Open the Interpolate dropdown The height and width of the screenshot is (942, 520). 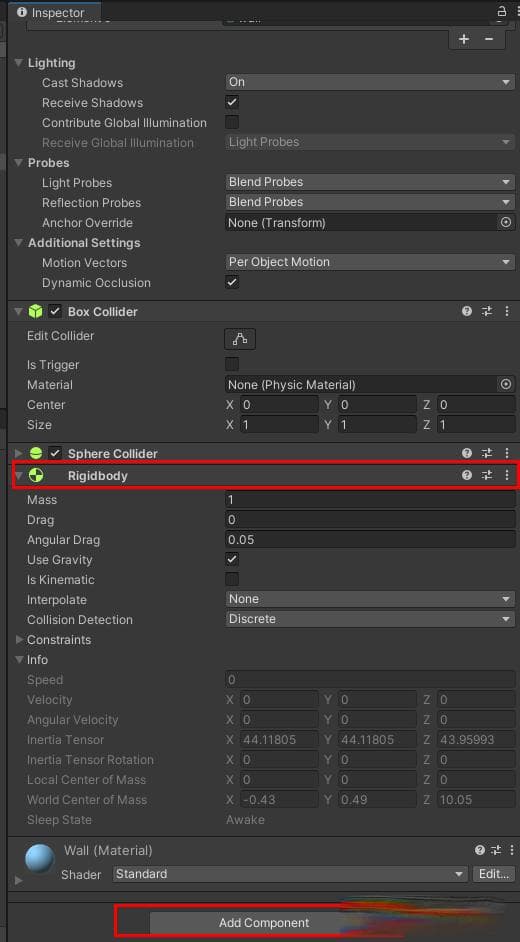(370, 599)
